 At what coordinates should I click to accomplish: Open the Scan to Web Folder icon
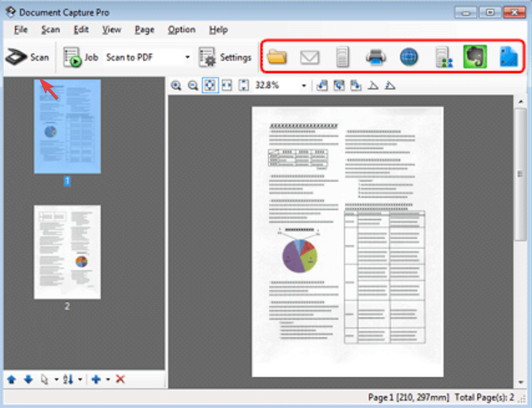408,57
